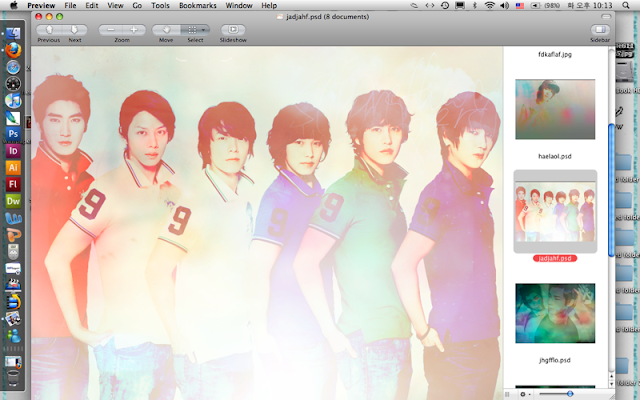
Task: Open the Dashboard gauge Dock icon
Action: pos(13,84)
